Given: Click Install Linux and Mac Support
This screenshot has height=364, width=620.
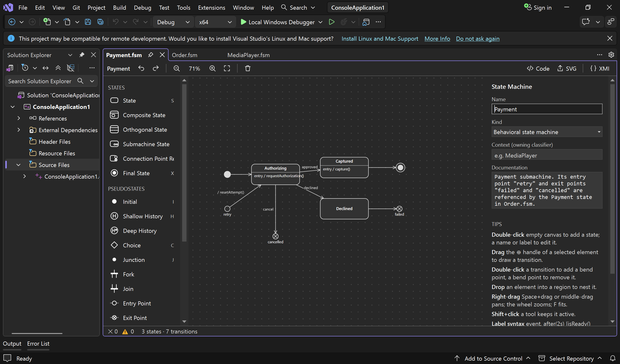Looking at the screenshot, I should 380,39.
